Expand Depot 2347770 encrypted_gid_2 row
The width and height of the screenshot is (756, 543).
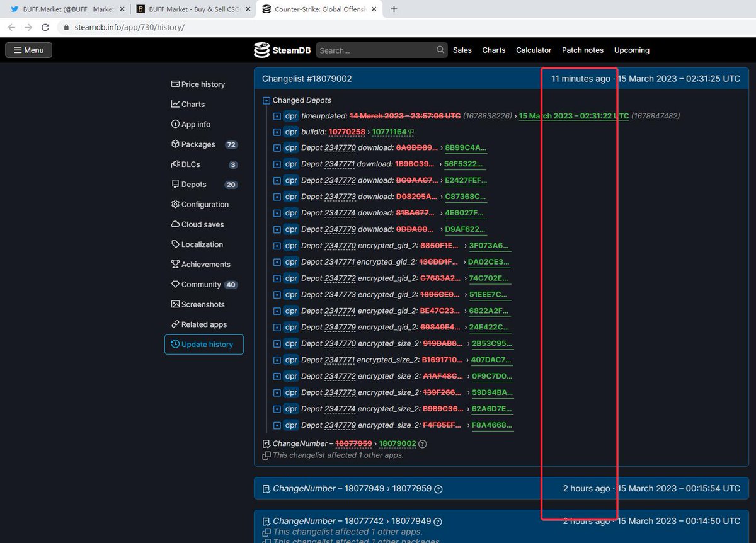[277, 246]
